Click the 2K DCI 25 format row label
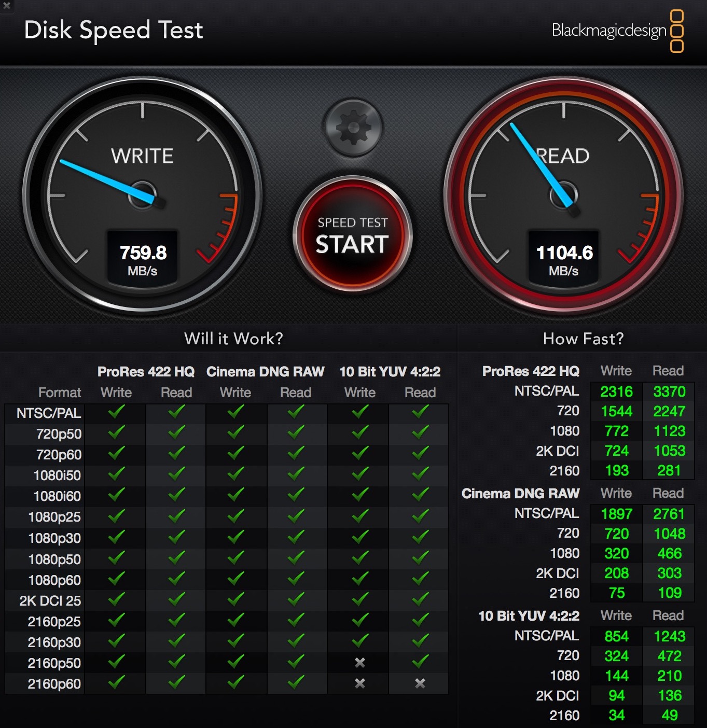Viewport: 707px width, 728px height. coord(50,601)
